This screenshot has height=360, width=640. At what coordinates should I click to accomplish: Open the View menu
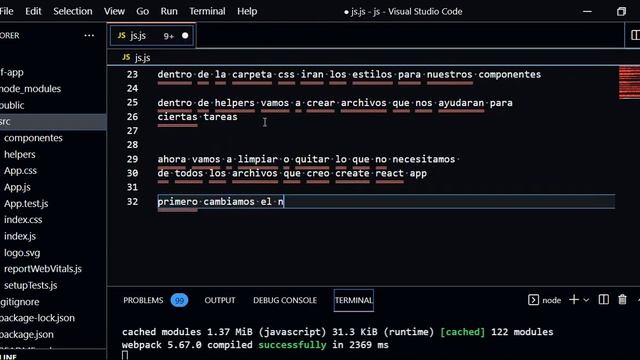tap(114, 11)
